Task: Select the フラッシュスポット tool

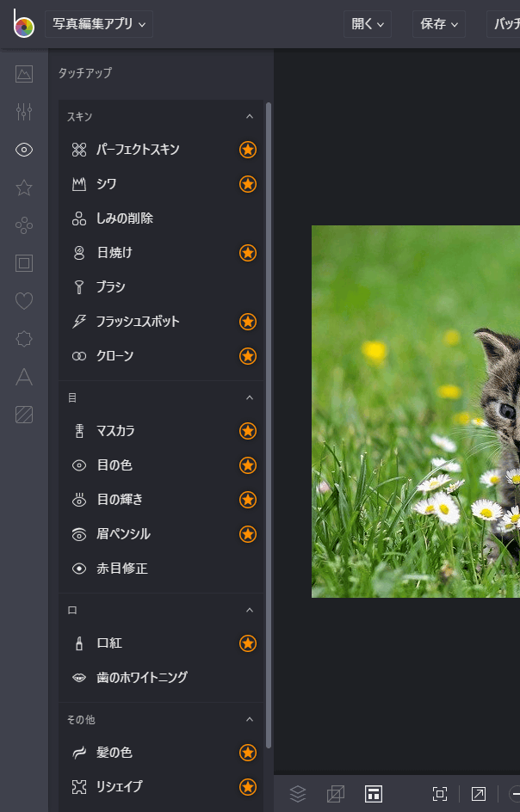Action: coord(161,322)
